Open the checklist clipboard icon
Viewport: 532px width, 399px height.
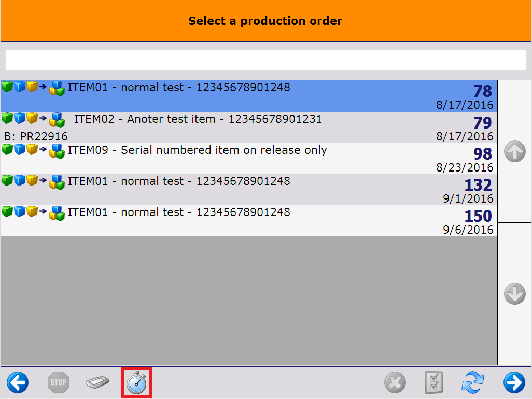pyautogui.click(x=433, y=383)
